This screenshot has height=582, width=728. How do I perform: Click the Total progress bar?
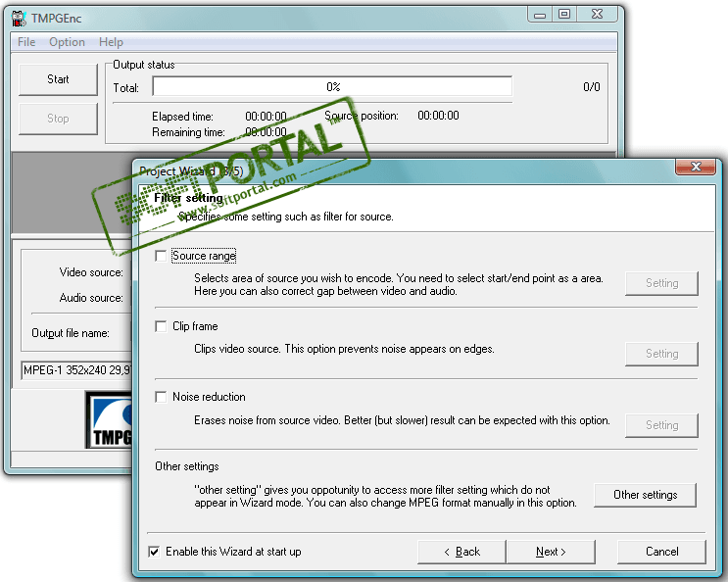(332, 87)
